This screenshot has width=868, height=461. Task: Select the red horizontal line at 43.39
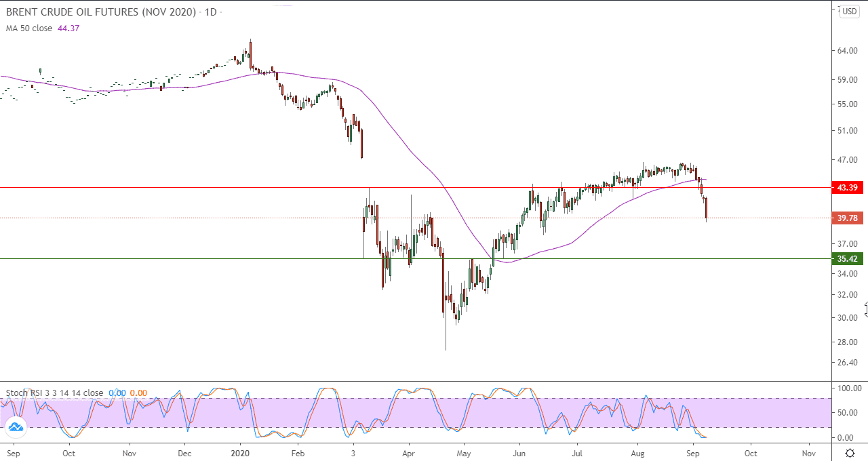pos(416,187)
